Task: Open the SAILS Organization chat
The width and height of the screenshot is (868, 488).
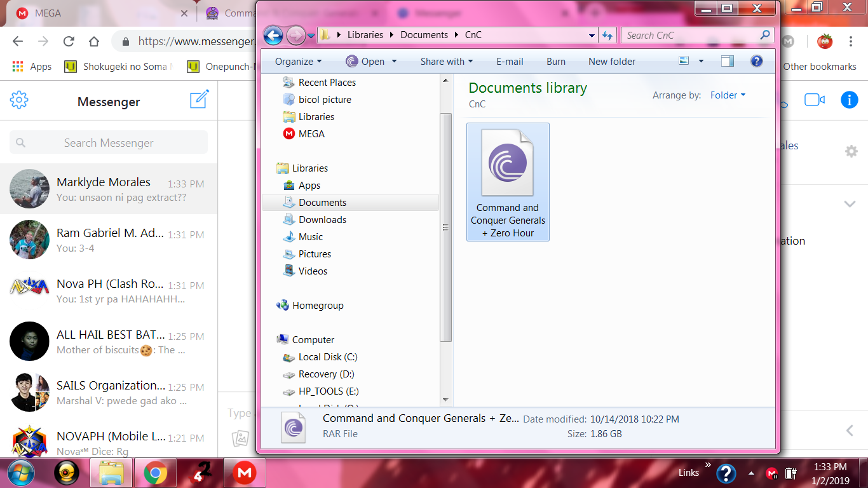Action: 109,392
